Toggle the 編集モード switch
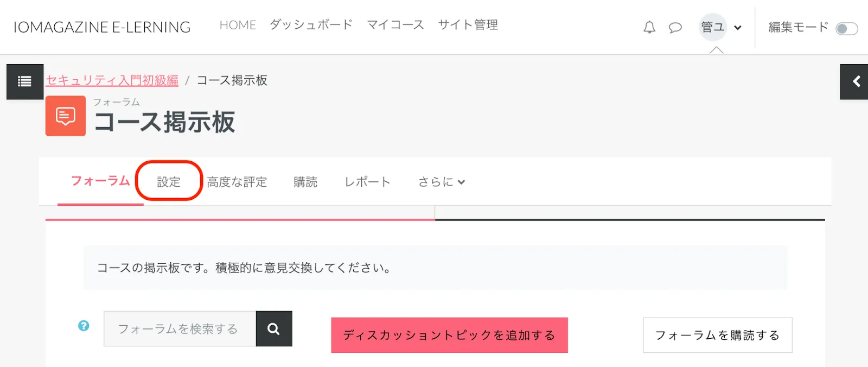This screenshot has height=367, width=868. click(846, 28)
